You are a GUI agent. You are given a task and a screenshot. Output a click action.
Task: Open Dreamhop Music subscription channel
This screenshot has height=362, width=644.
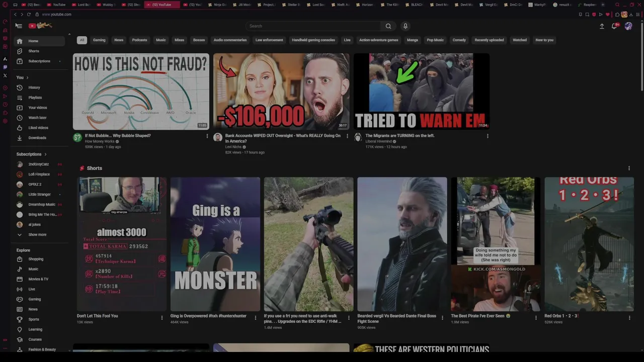[x=40, y=204]
